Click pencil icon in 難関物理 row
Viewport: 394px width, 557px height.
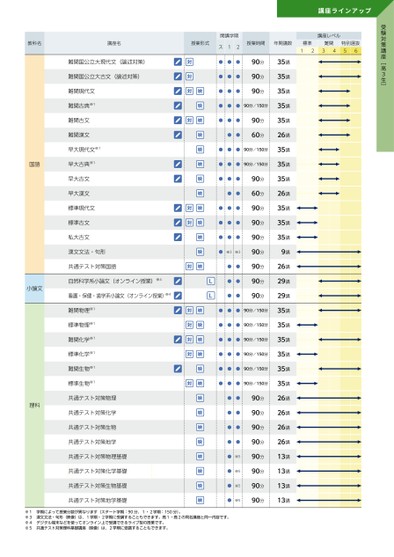coord(178,310)
